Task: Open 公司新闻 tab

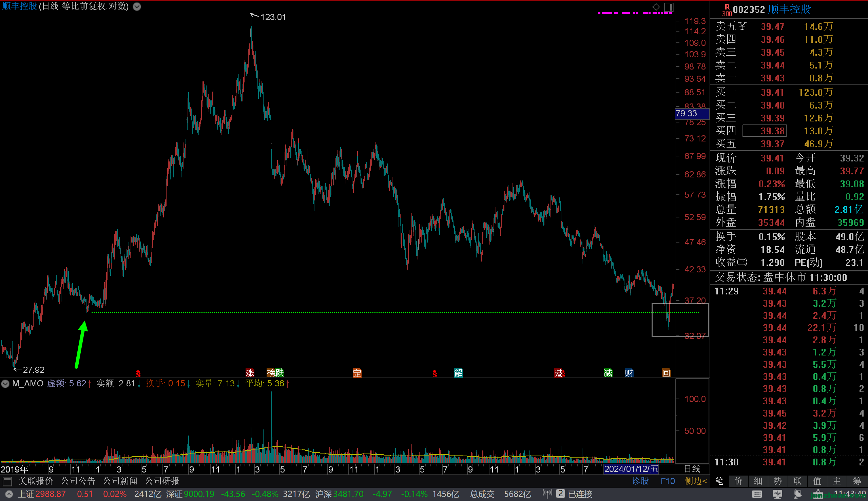Action: 120,481
